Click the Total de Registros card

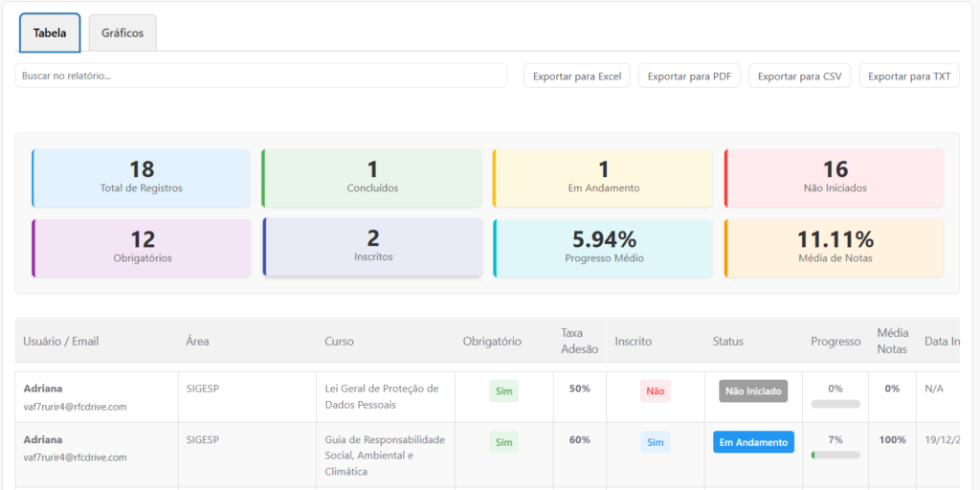pos(141,178)
